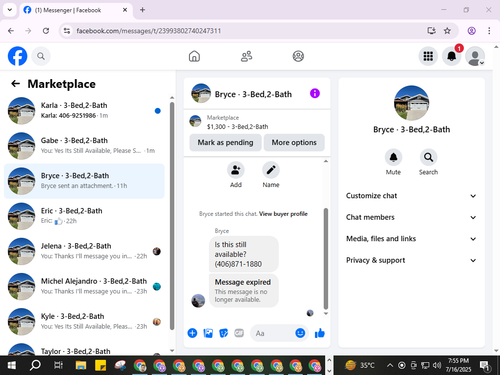Open the Groups icon in top navigation

click(x=298, y=56)
